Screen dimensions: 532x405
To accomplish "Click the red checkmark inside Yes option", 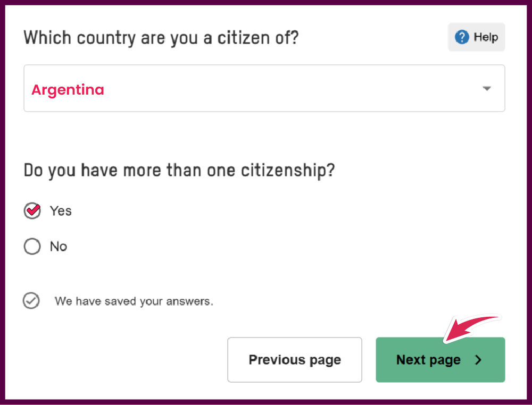I will [x=33, y=210].
